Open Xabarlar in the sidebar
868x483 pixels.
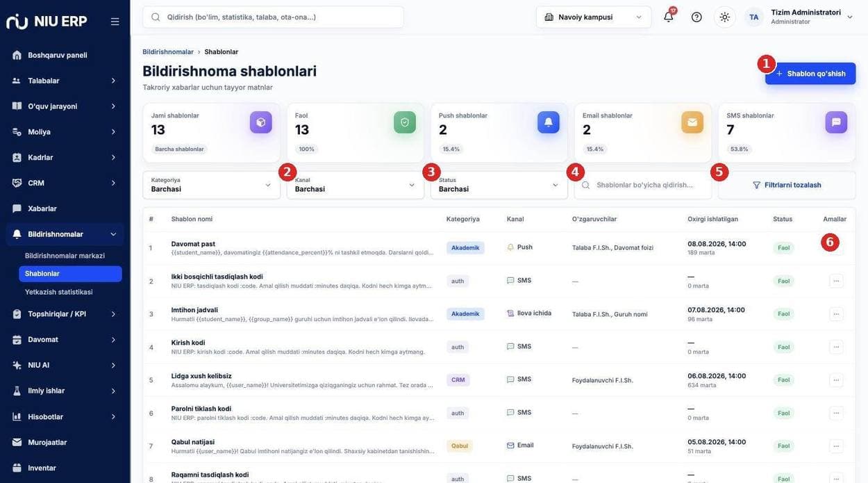point(65,208)
